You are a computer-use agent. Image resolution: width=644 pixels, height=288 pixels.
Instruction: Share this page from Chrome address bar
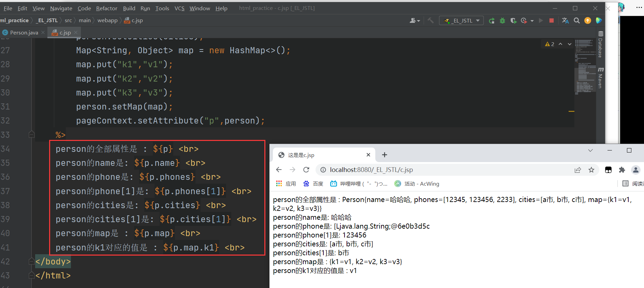(577, 170)
